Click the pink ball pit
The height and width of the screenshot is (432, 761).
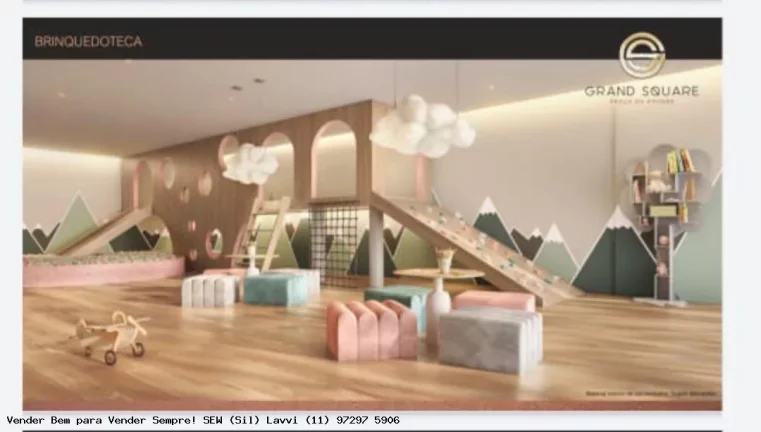pos(100,268)
